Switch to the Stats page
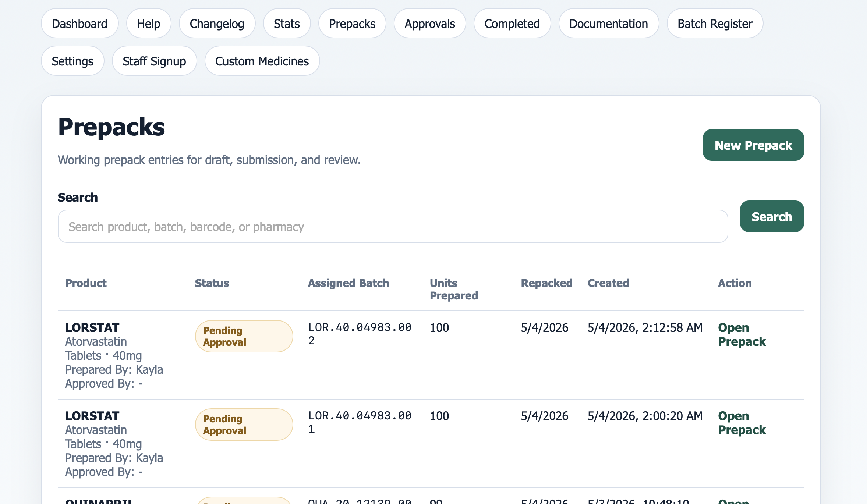This screenshot has width=867, height=504. [x=287, y=24]
